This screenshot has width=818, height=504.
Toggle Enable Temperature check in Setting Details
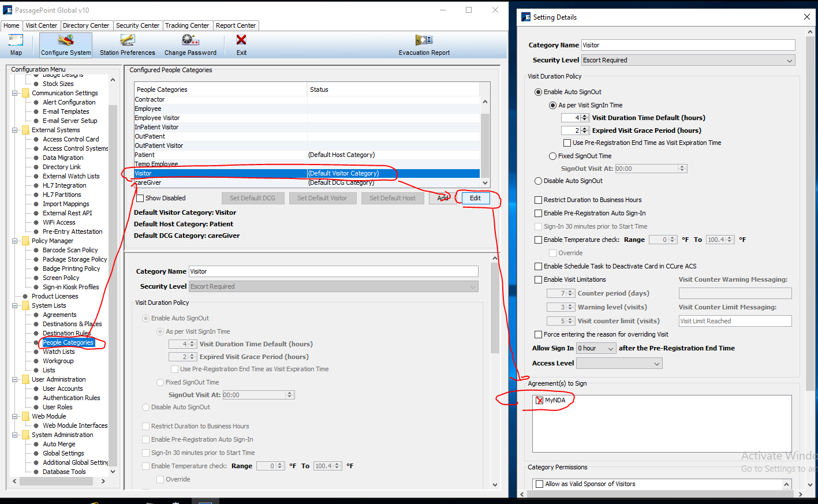tap(539, 240)
